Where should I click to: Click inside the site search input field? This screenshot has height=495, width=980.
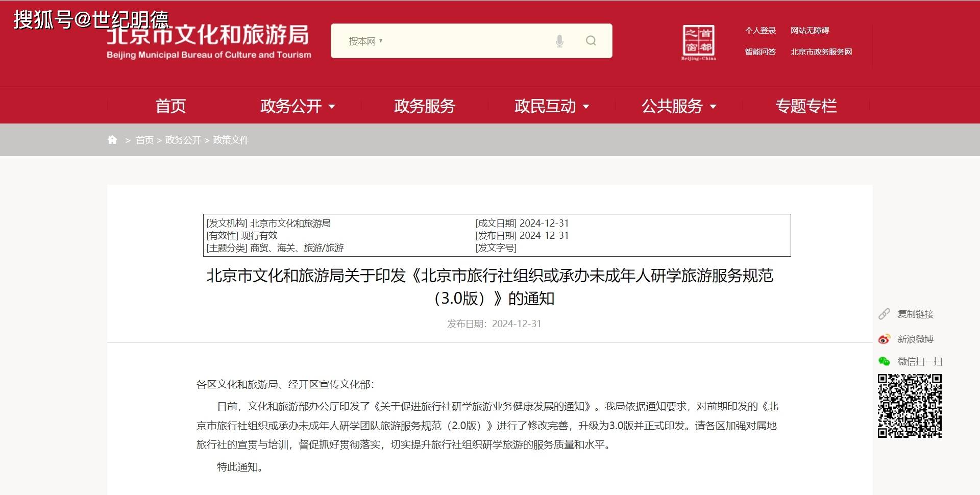click(x=459, y=41)
